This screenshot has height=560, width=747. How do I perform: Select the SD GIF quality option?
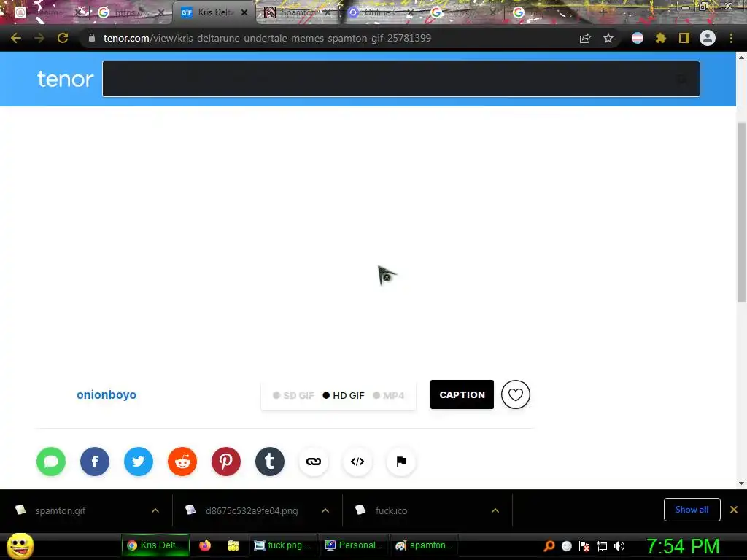click(293, 396)
